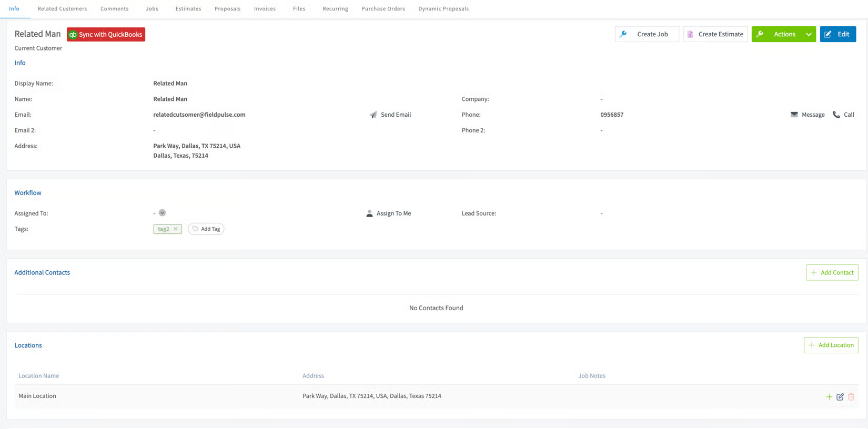The height and width of the screenshot is (429, 868).
Task: Click the Workflow section heading
Action: (28, 193)
